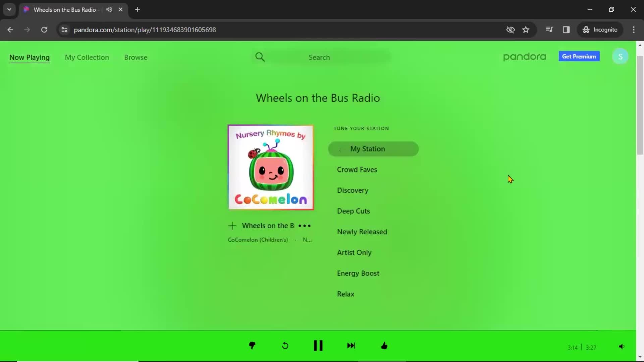
Task: Click the volume/mute icon
Action: (622, 347)
